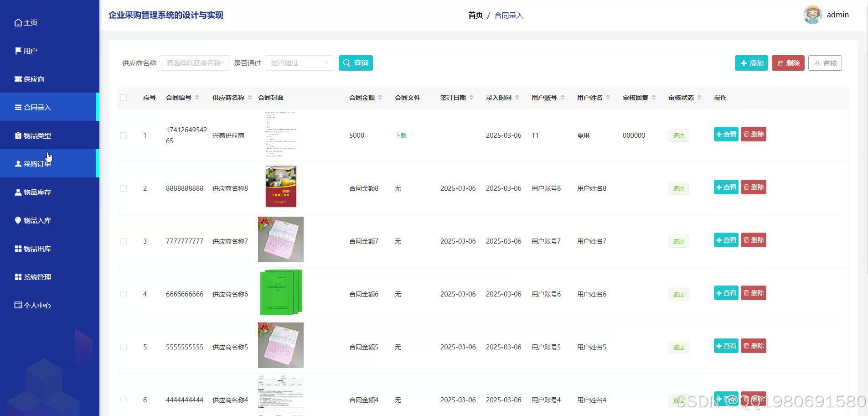This screenshot has height=416, width=868.
Task: Click the 下载 download link for row 1
Action: click(400, 135)
